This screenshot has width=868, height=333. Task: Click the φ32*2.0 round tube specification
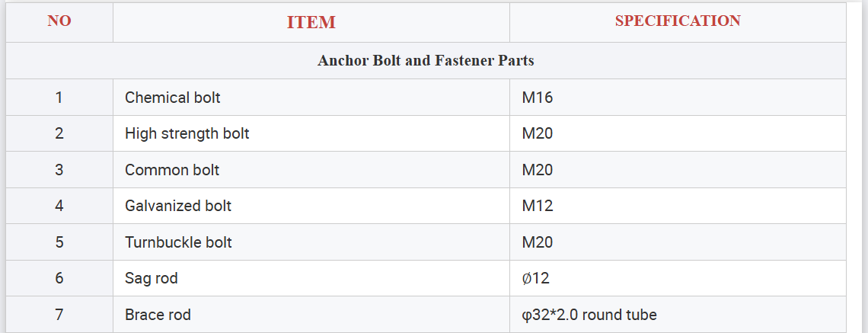point(589,315)
